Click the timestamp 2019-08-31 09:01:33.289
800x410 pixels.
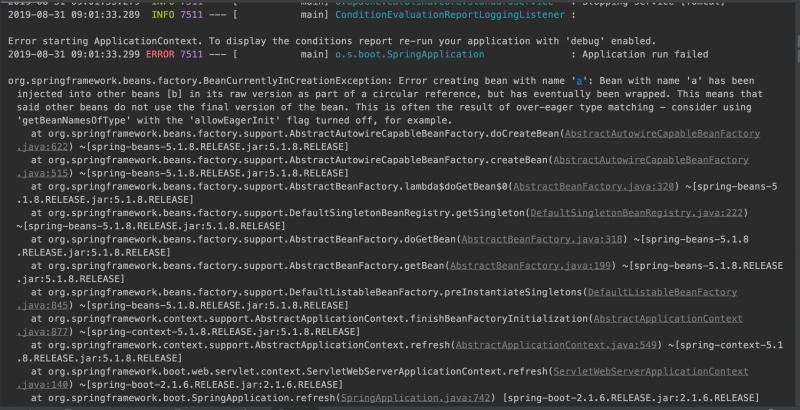tap(74, 15)
